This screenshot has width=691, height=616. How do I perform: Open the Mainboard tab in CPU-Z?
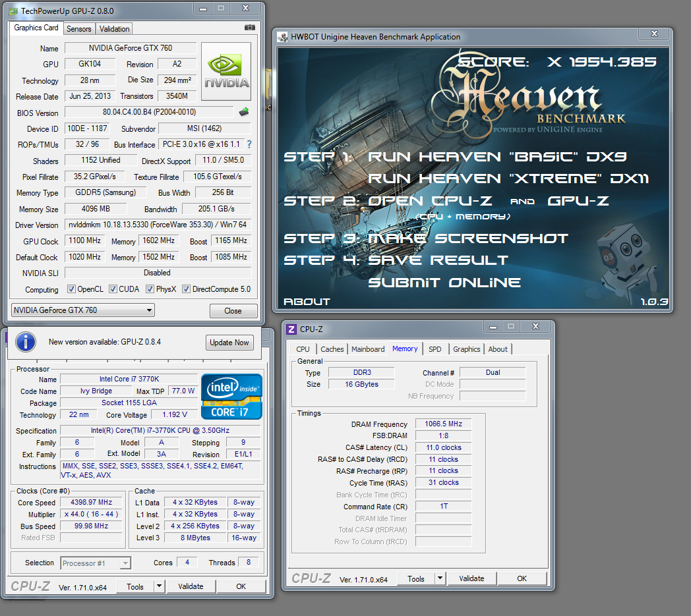368,349
